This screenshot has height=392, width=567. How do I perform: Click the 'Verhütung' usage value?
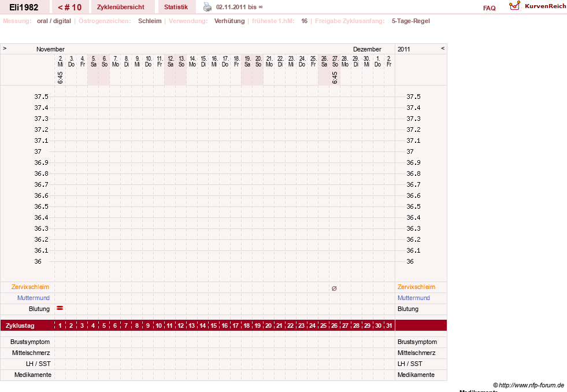point(229,21)
